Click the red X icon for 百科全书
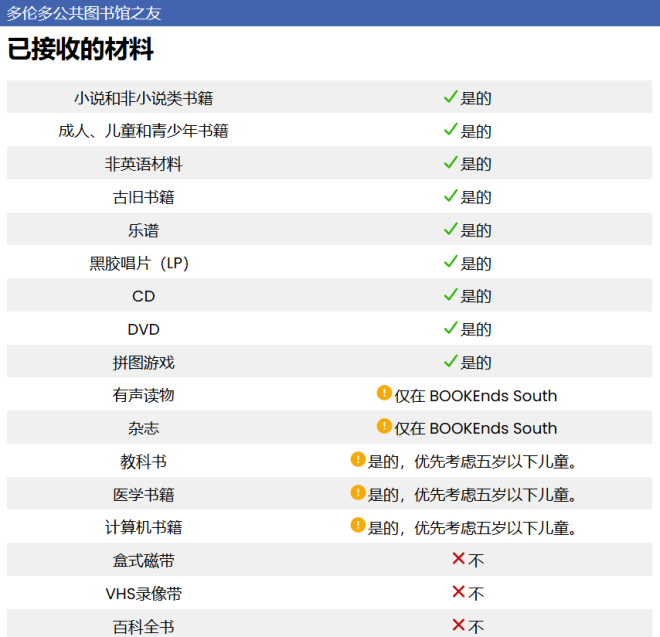Viewport: 660px width, 637px height. [458, 625]
